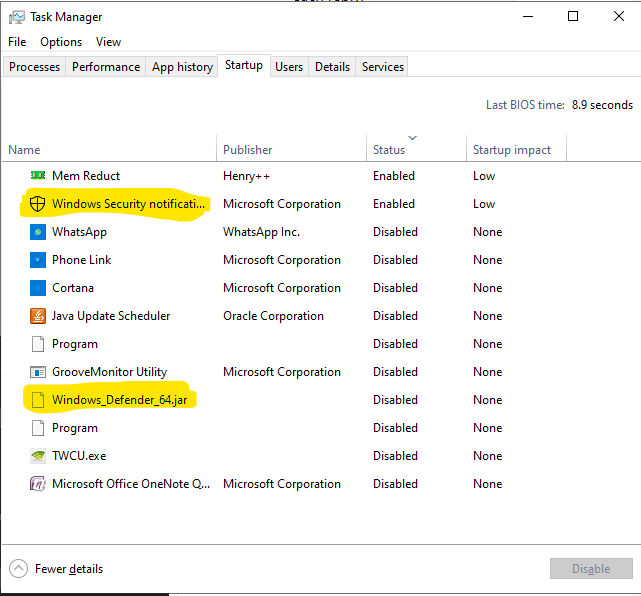This screenshot has height=596, width=641.
Task: Select the Phone Link entry name
Action: pyautogui.click(x=81, y=260)
